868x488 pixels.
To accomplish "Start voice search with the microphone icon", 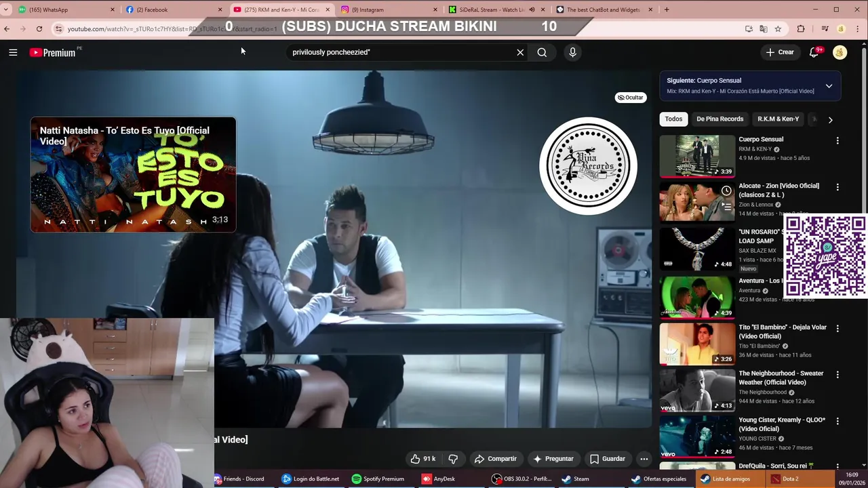I will pos(572,52).
